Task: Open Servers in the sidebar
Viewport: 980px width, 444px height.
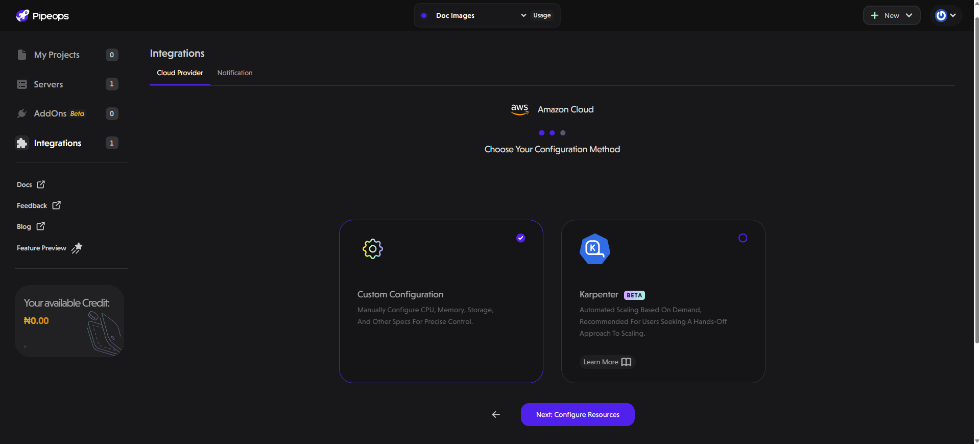Action: coord(68,84)
